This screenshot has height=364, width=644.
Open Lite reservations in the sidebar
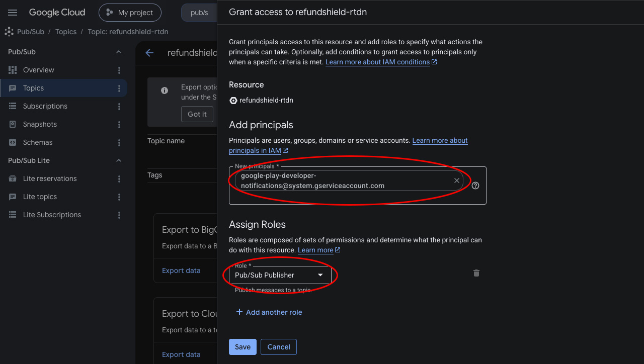pos(63,178)
